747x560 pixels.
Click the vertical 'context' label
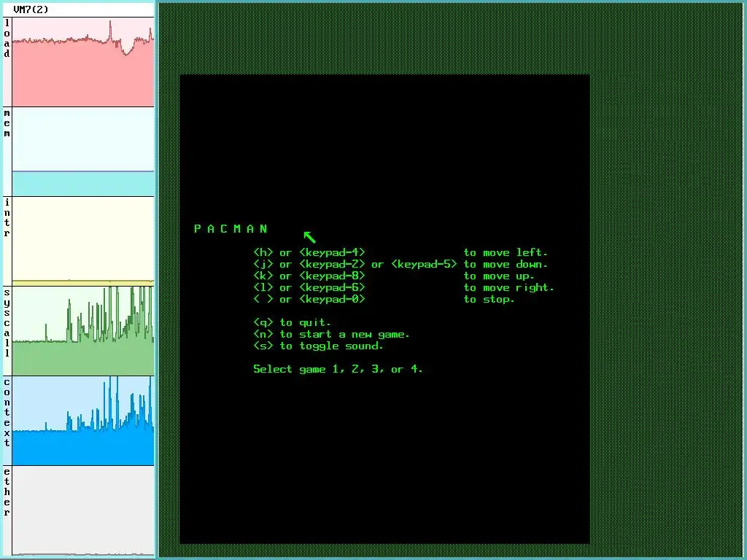click(7, 413)
